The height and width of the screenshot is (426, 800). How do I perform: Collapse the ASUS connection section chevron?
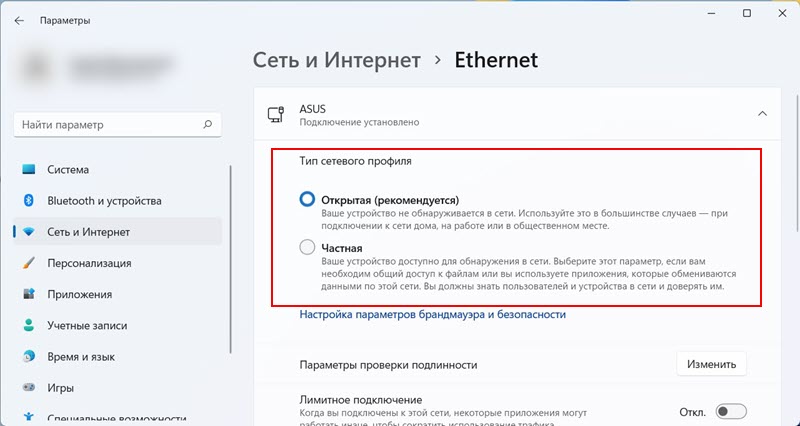coord(762,114)
